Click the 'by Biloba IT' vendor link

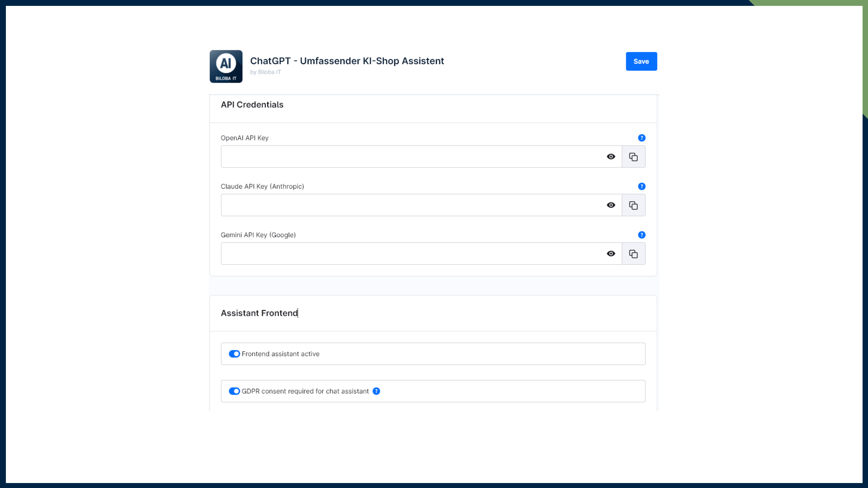click(x=265, y=72)
